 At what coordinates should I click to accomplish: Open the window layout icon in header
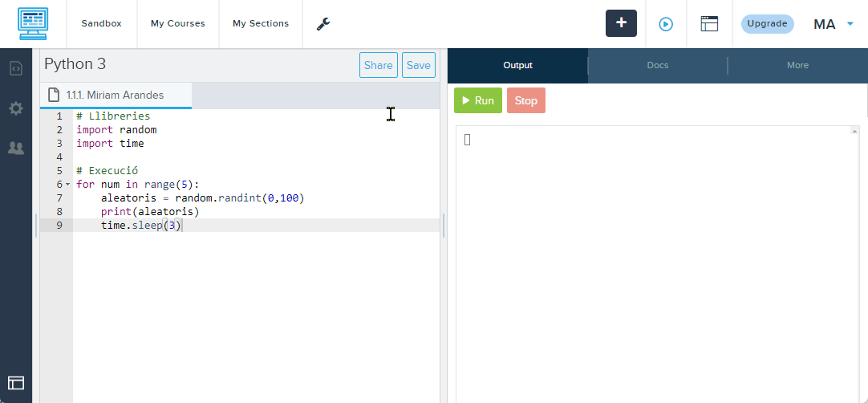coord(709,24)
